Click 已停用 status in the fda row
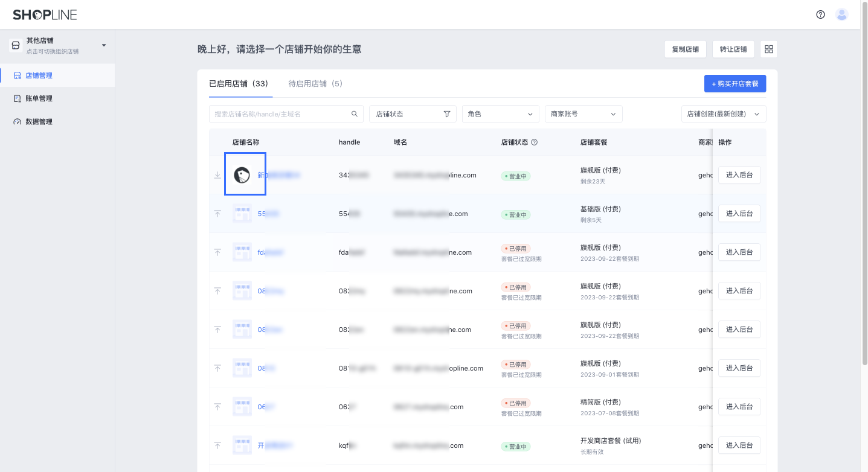The image size is (868, 472). [x=516, y=249]
